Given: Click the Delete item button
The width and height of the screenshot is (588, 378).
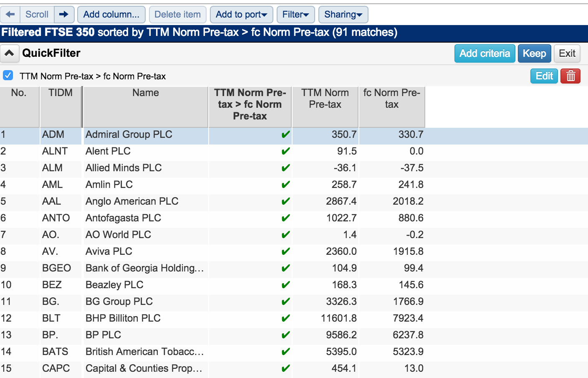Looking at the screenshot, I should (x=178, y=15).
